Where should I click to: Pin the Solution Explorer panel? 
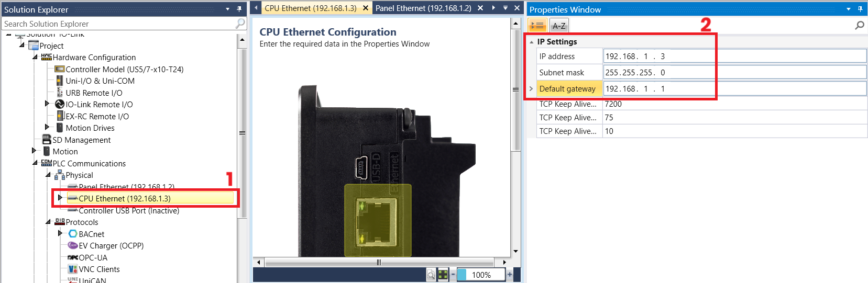pyautogui.click(x=239, y=9)
